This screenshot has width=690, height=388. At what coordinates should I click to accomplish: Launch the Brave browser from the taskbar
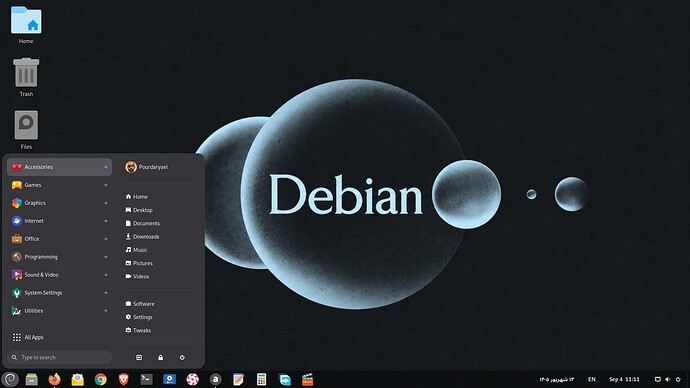pyautogui.click(x=124, y=379)
